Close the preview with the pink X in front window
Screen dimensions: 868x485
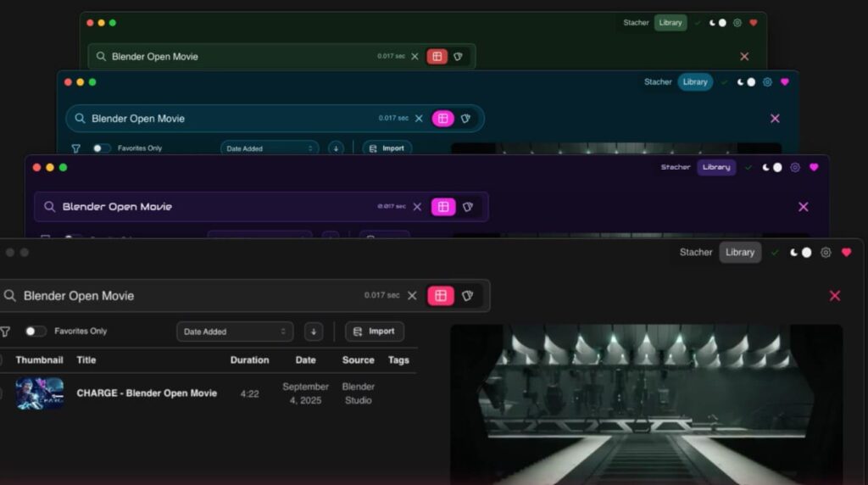click(835, 296)
